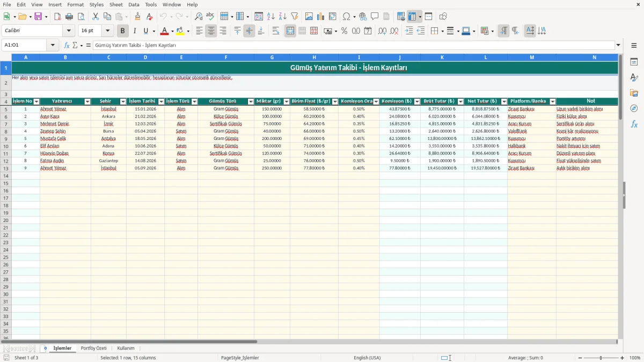The height and width of the screenshot is (362, 644).
Task: Activate the Clone Formatting paintbrush
Action: click(138, 17)
